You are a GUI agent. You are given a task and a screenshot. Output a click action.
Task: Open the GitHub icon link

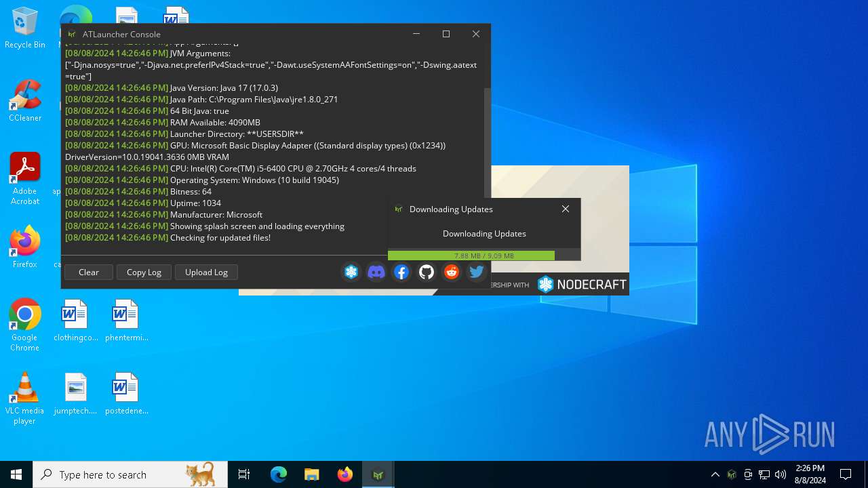427,272
